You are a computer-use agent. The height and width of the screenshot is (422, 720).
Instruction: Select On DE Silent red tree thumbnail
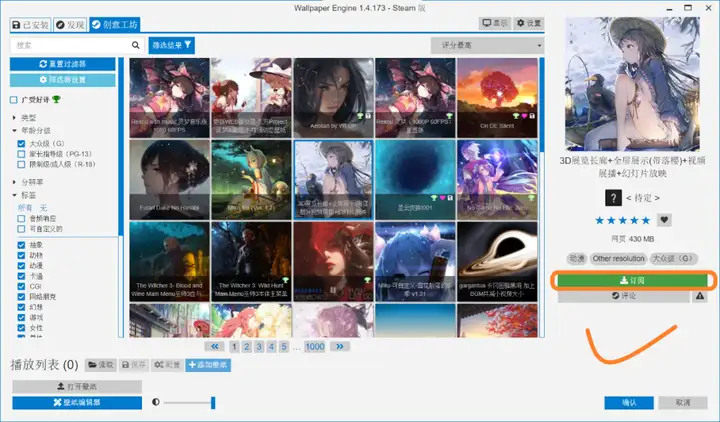[x=497, y=98]
